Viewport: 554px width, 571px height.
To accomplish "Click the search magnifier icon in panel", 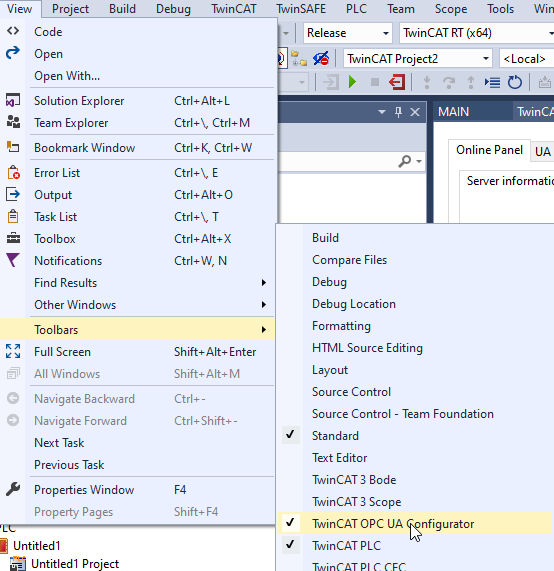I will [x=405, y=161].
